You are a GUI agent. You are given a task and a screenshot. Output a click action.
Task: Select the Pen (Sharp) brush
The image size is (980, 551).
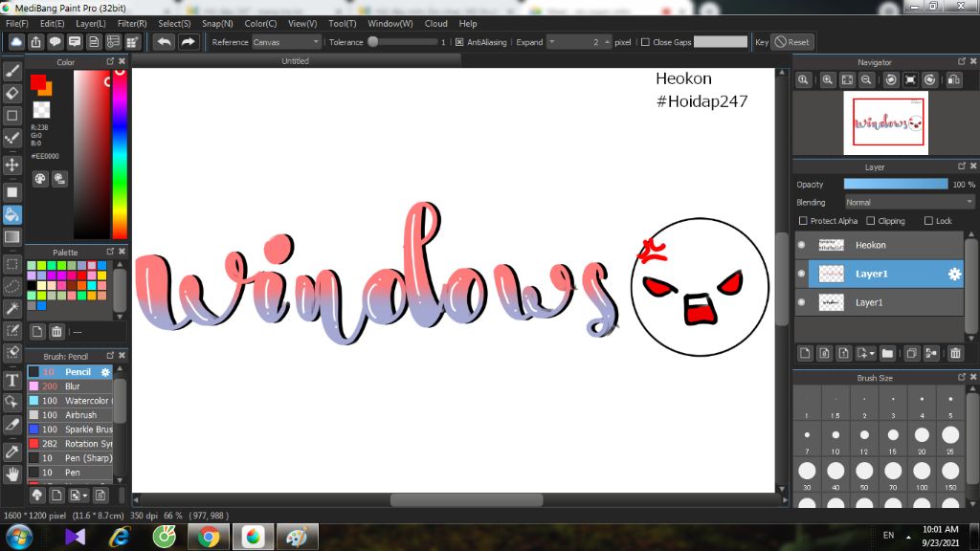70,458
